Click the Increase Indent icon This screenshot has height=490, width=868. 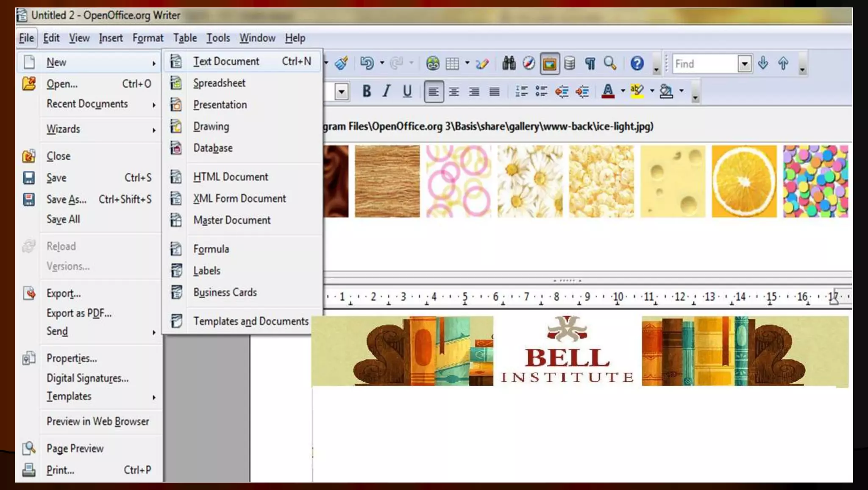point(582,91)
